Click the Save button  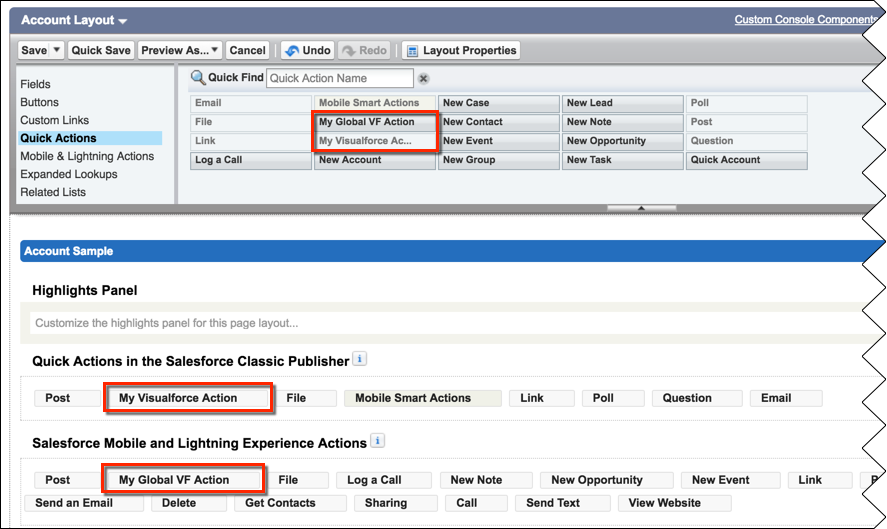34,50
